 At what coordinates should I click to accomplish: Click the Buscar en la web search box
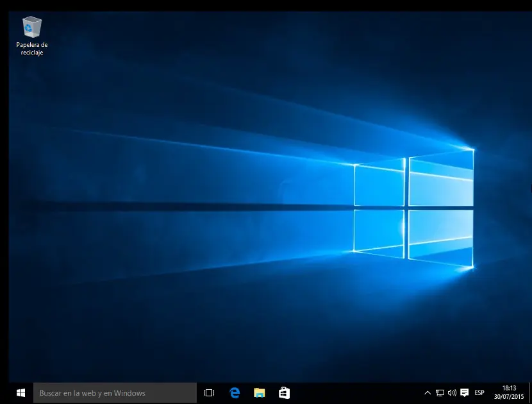(x=115, y=393)
